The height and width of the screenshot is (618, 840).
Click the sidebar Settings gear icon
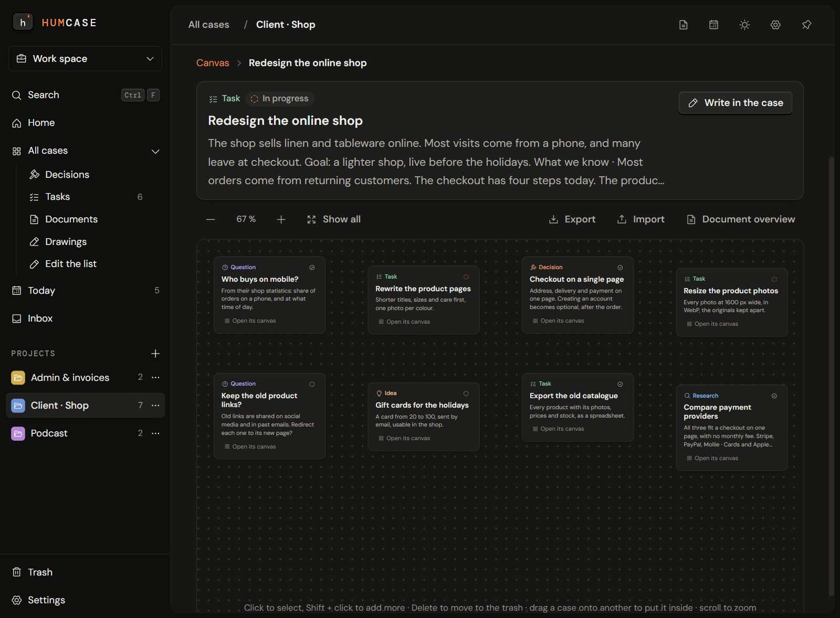tap(17, 600)
